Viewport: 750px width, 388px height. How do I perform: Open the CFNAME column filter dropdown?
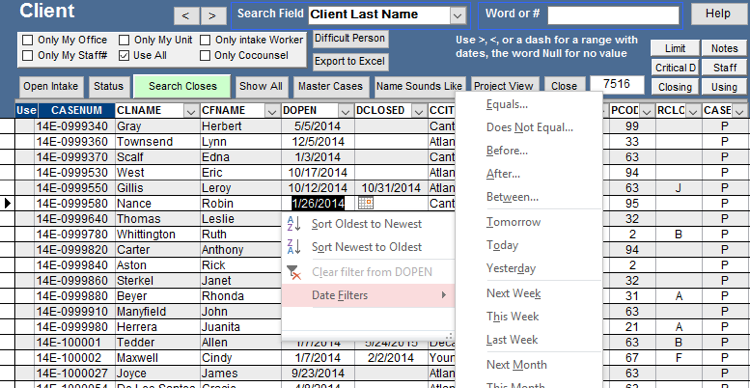click(272, 111)
